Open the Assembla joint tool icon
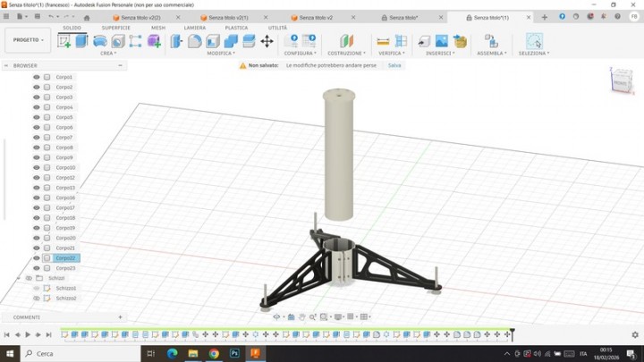Screen dimensions: 644x362 pos(490,41)
